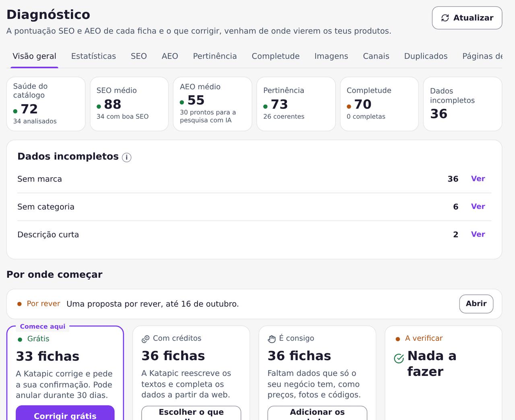This screenshot has width=515, height=420.
Task: Select the SEO médio score card
Action: (129, 104)
